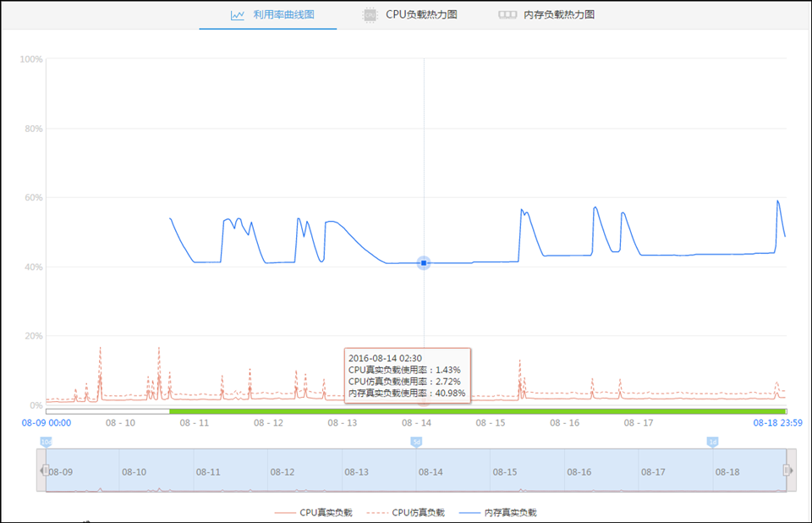Click the CPU chip icon for CPU负载热力图
Screen dimensions: 812x523
[370, 15]
